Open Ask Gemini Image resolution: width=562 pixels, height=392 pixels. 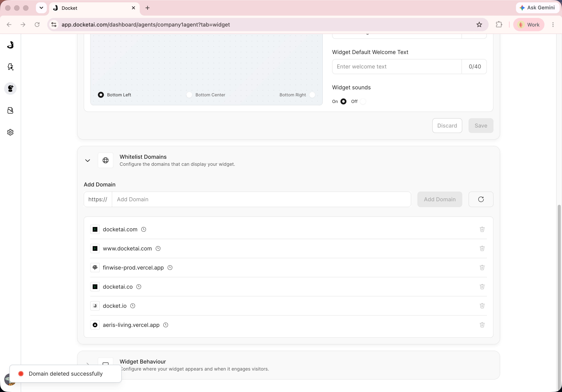[537, 8]
